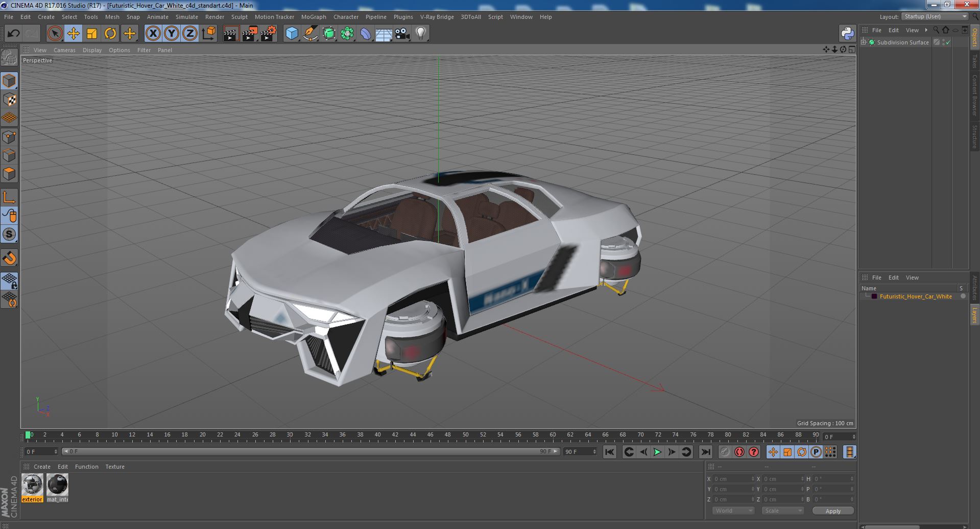Click the timeline preview range slider
Screen dimensions: 980x529
(x=310, y=452)
